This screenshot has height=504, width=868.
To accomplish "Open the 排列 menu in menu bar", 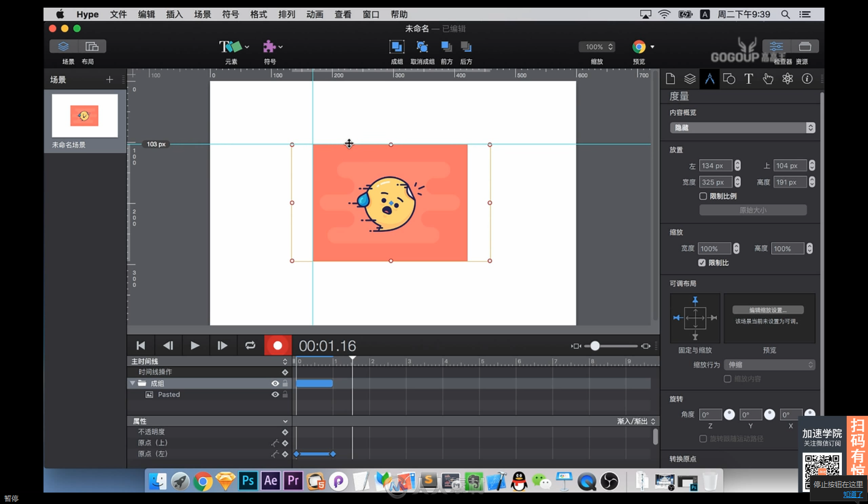I will [287, 14].
